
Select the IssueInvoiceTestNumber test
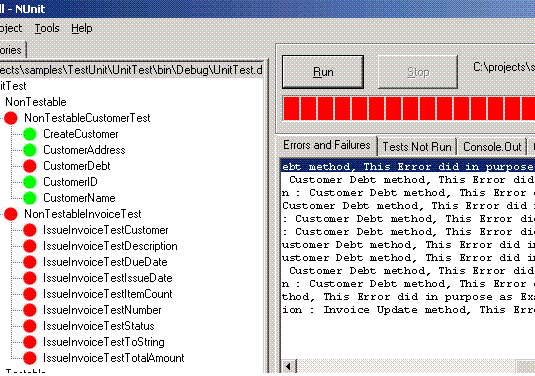pyautogui.click(x=102, y=310)
